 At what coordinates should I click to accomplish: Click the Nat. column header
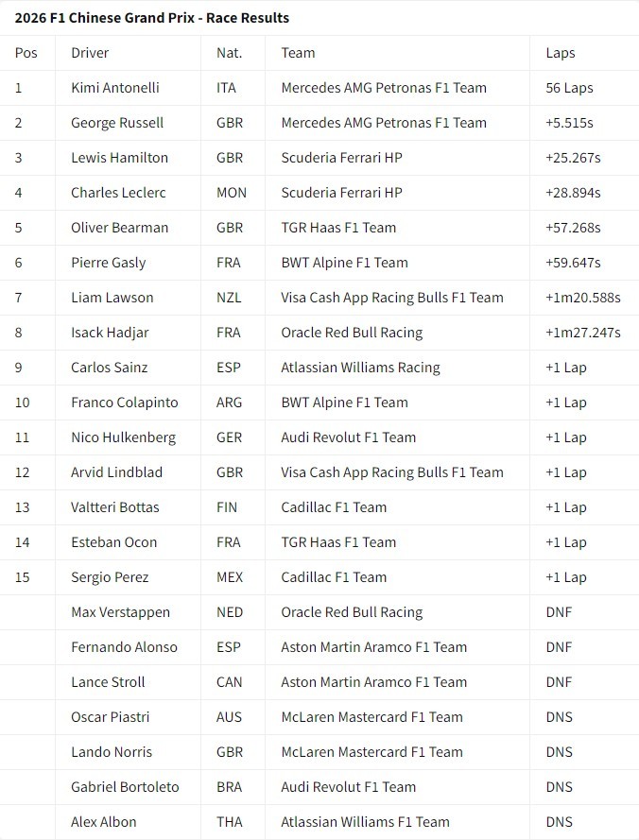point(228,53)
